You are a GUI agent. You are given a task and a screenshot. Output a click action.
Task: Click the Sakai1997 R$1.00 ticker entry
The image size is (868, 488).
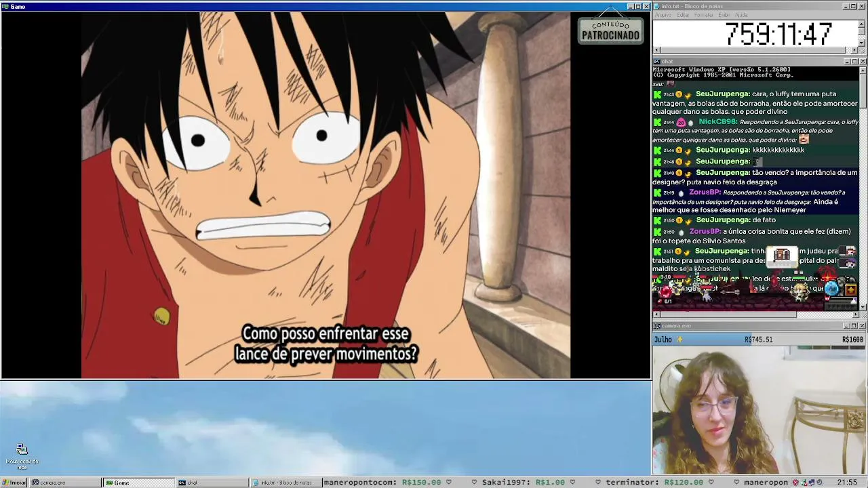(524, 483)
